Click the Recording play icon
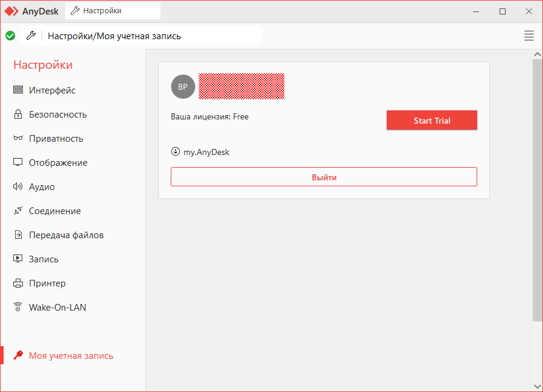Image resolution: width=543 pixels, height=392 pixels. (x=18, y=259)
